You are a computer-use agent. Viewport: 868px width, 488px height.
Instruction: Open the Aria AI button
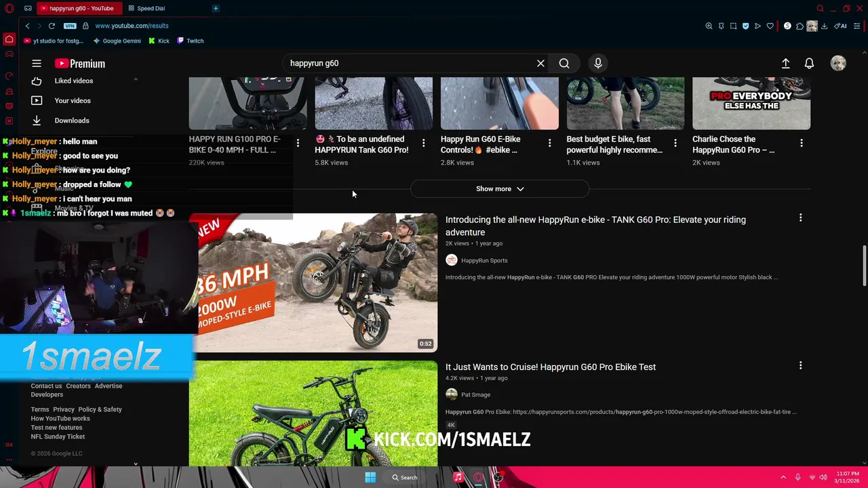(x=841, y=26)
